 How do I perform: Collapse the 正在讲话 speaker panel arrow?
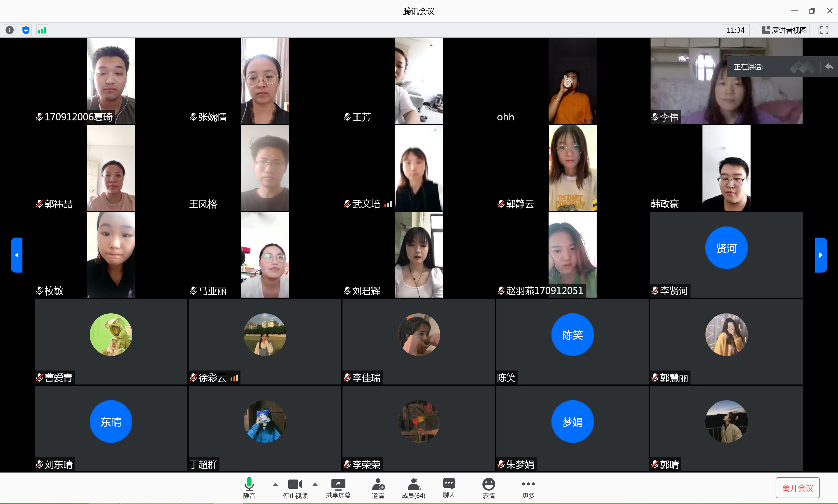click(829, 67)
